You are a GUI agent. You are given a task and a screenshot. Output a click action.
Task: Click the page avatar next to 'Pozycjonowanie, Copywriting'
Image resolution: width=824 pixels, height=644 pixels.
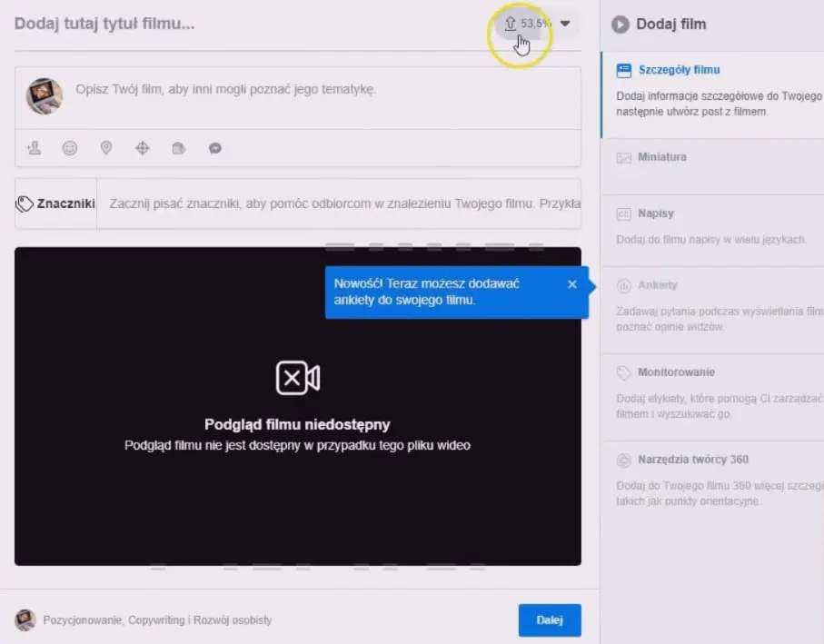tap(25, 620)
